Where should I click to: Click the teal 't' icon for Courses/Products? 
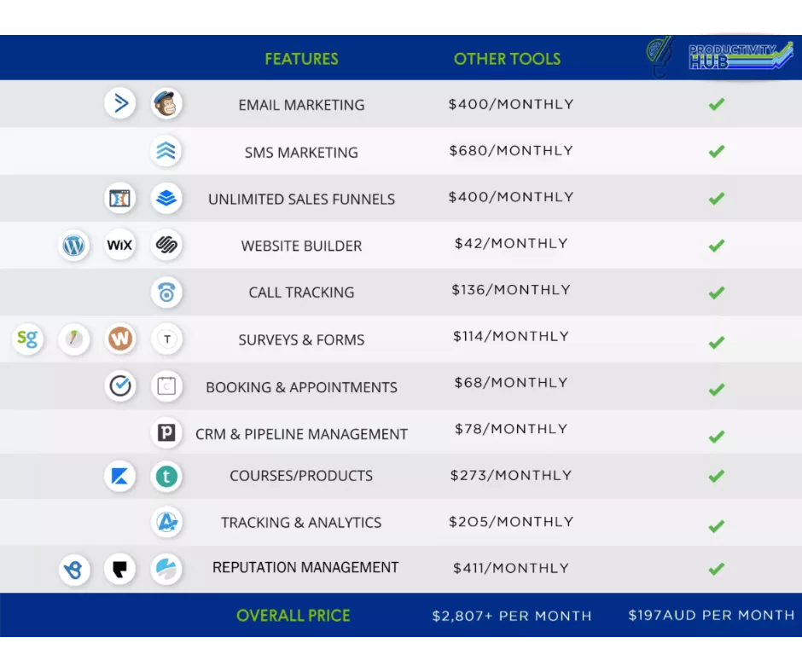[166, 476]
